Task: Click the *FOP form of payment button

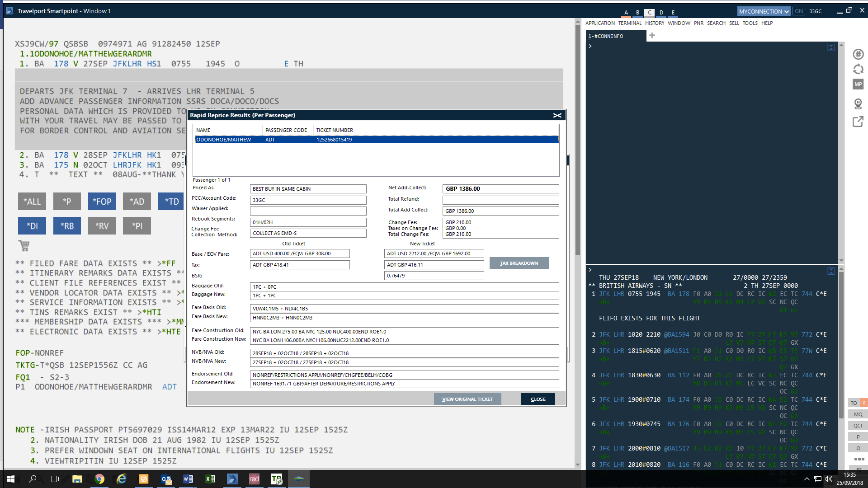Action: [x=102, y=202]
